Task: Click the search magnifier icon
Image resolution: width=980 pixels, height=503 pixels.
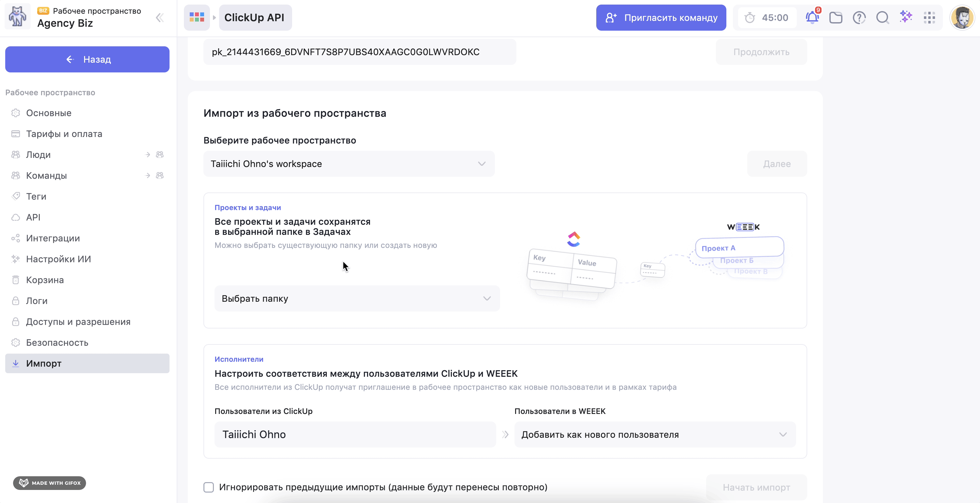Action: [x=882, y=18]
